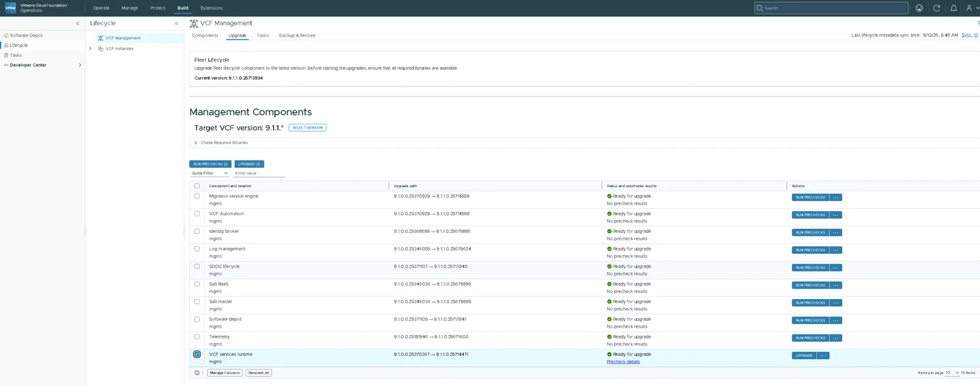Click the Software Depot sidebar icon
This screenshot has height=386, width=980.
[6, 36]
